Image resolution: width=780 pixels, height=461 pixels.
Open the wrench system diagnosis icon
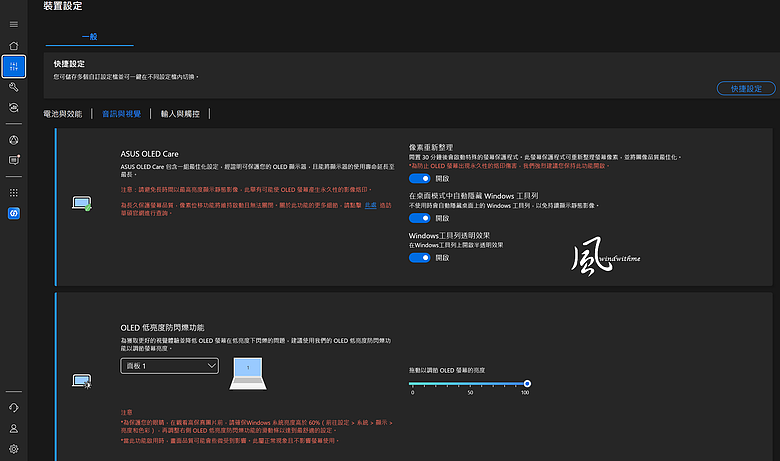click(14, 87)
